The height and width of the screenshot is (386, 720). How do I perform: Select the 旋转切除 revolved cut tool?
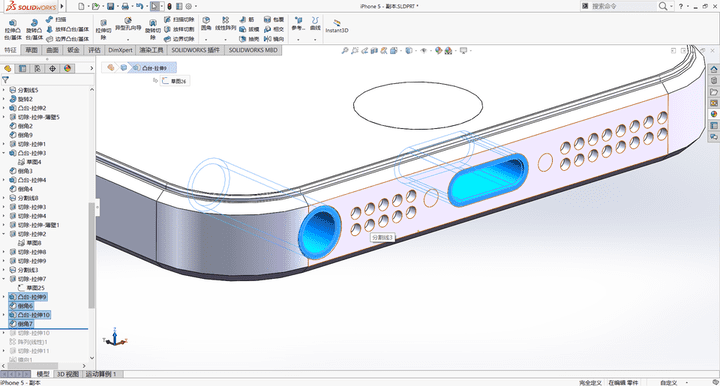point(153,30)
